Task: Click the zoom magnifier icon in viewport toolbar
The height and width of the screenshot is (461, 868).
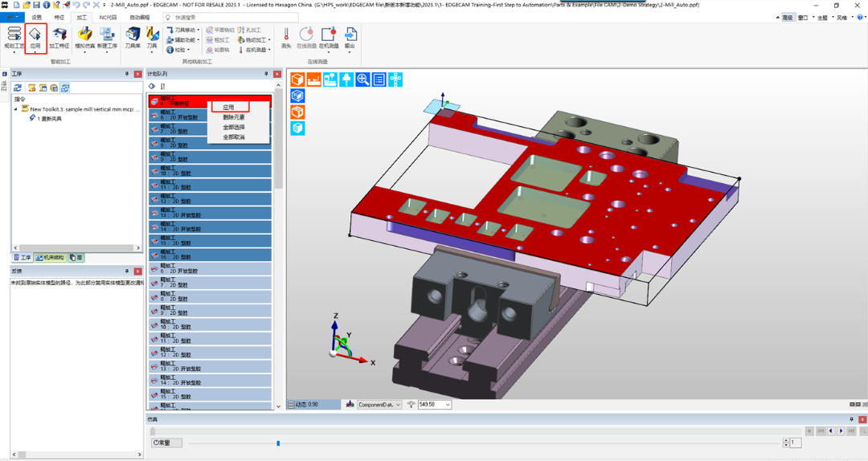Action: 362,80
